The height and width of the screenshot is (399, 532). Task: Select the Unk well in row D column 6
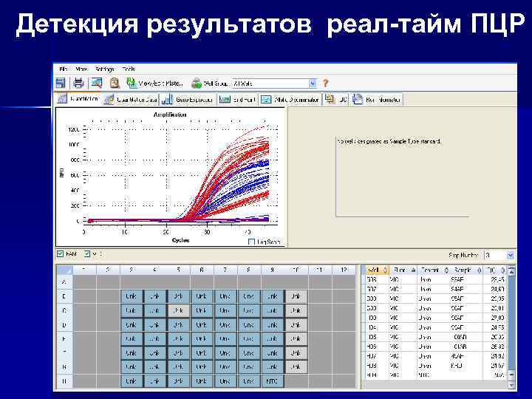point(201,324)
